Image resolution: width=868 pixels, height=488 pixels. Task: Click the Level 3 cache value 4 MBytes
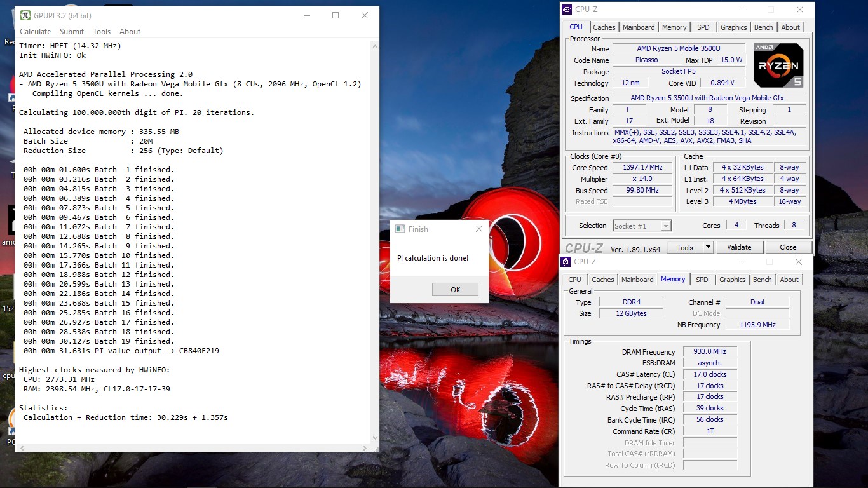click(743, 202)
